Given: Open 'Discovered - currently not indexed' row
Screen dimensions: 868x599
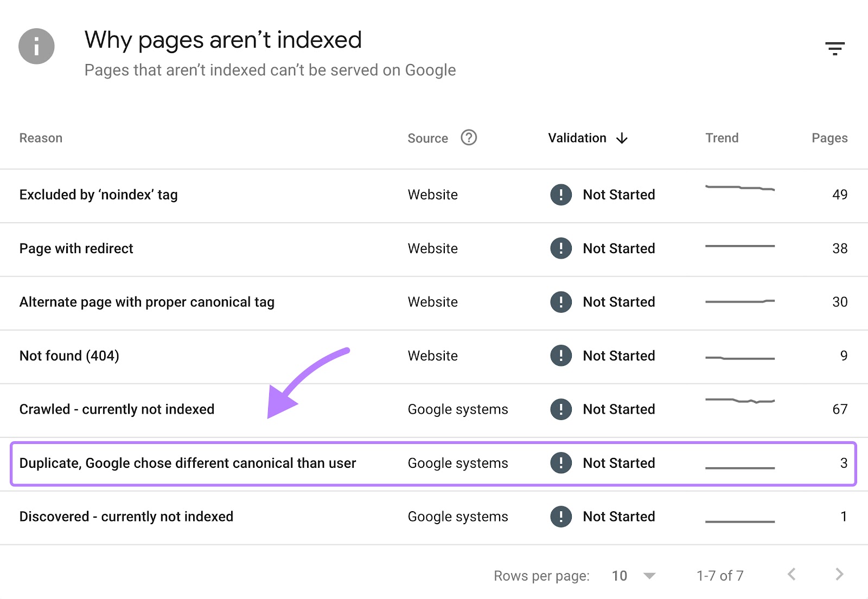Looking at the screenshot, I should [x=126, y=517].
